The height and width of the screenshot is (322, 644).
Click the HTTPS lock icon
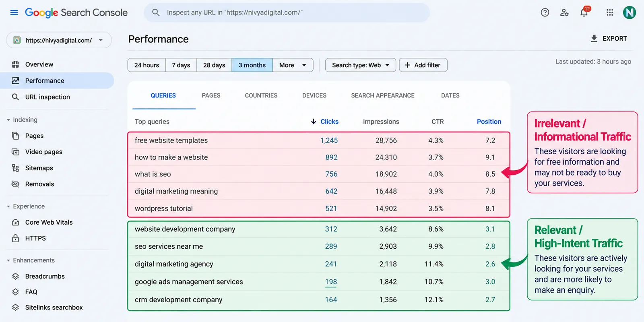click(15, 238)
